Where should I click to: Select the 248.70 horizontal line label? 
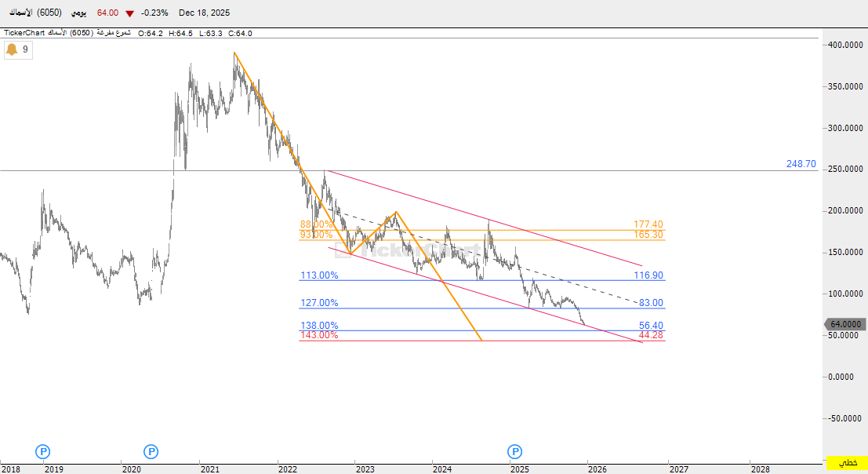click(801, 164)
